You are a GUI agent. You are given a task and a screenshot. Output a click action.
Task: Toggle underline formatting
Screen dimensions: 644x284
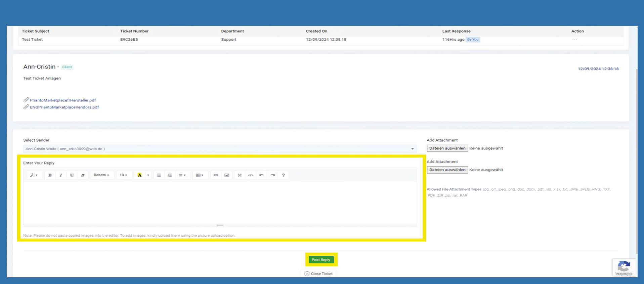coord(72,175)
